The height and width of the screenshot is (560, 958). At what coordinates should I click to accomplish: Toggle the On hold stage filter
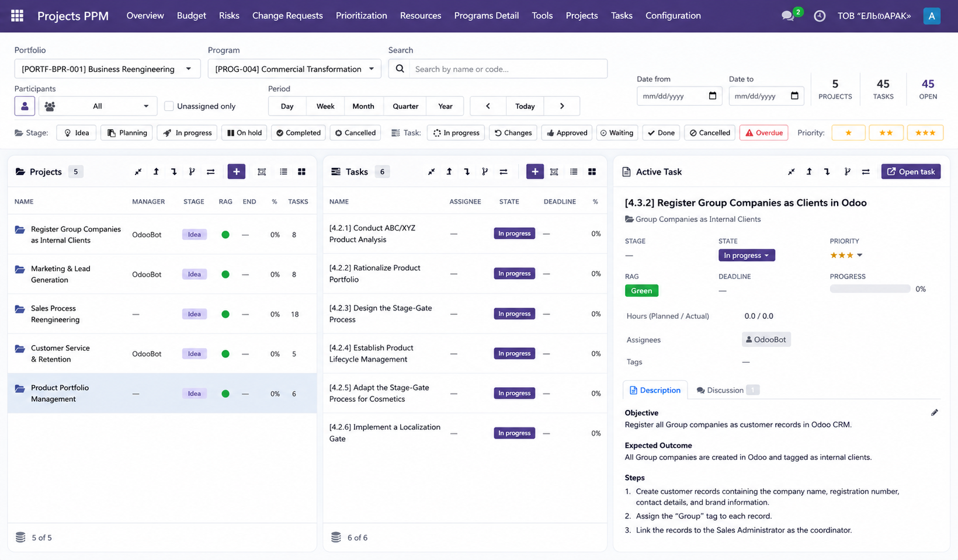(x=244, y=133)
